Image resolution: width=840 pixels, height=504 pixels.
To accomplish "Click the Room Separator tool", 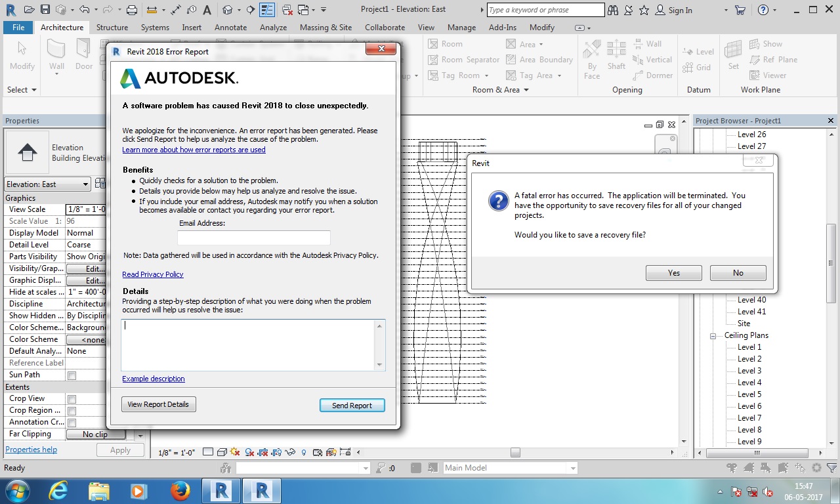I will tap(464, 60).
